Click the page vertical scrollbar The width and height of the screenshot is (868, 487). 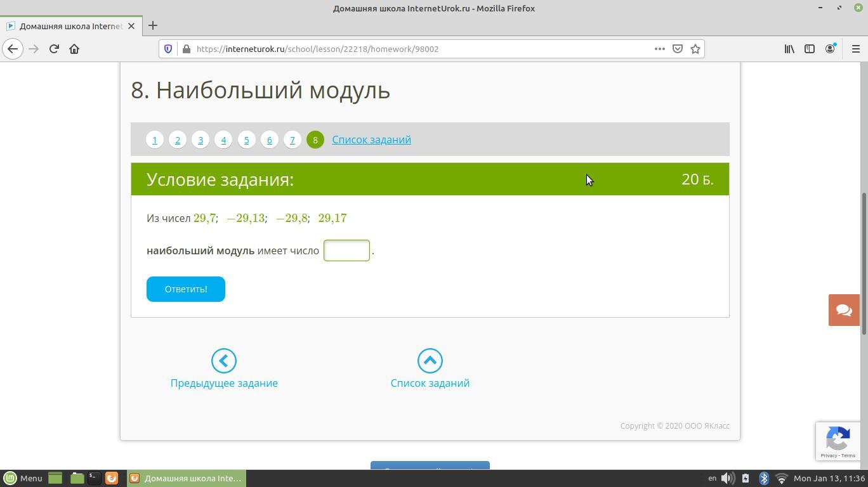(x=864, y=263)
